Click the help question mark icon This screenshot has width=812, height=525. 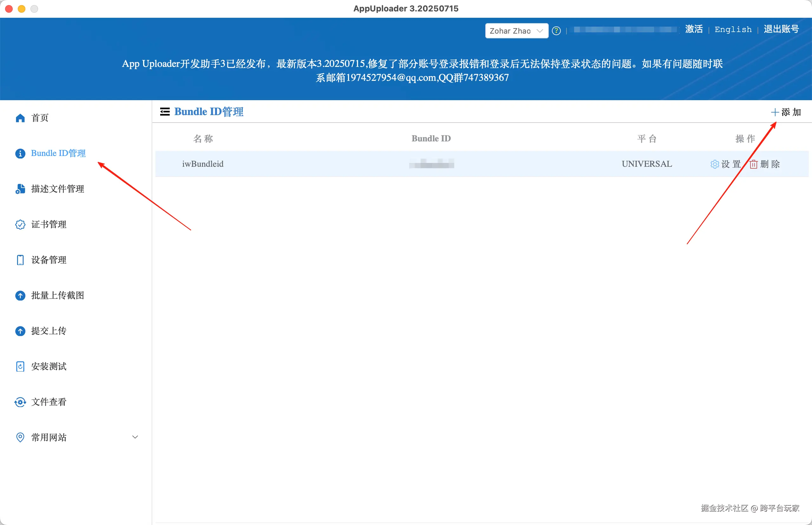click(x=556, y=31)
